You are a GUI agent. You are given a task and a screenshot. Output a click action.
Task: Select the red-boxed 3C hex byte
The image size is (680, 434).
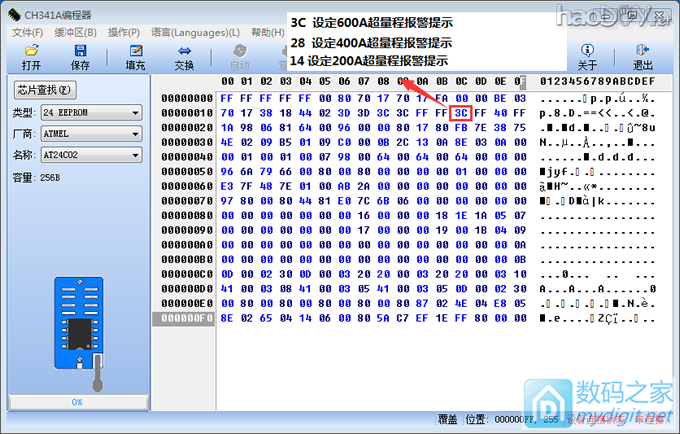point(461,114)
